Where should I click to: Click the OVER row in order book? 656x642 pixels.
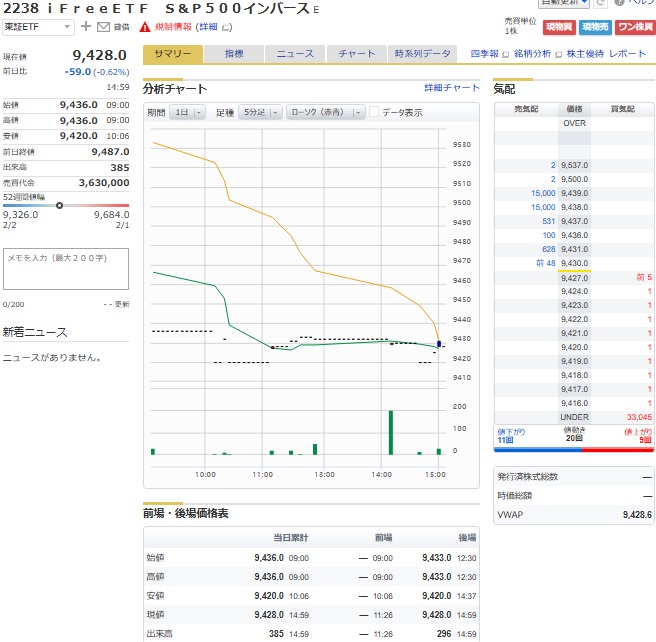574,123
